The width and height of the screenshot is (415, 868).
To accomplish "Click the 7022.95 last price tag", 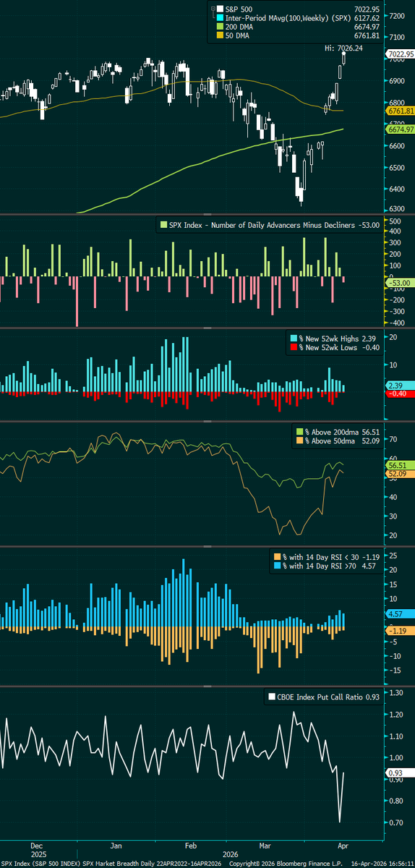I will [401, 53].
